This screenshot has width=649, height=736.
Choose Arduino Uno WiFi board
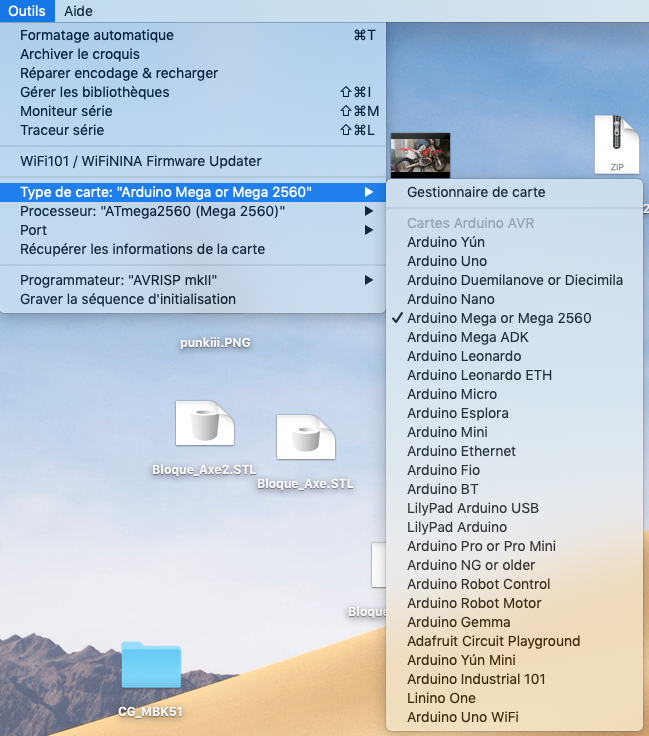tap(514, 717)
